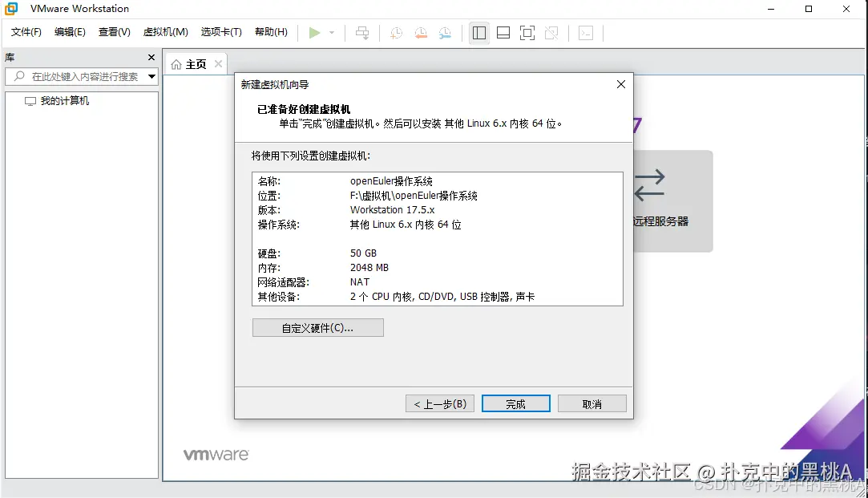Open the 虚拟机(M) menu
Screen dimensions: 868x498
tap(165, 32)
